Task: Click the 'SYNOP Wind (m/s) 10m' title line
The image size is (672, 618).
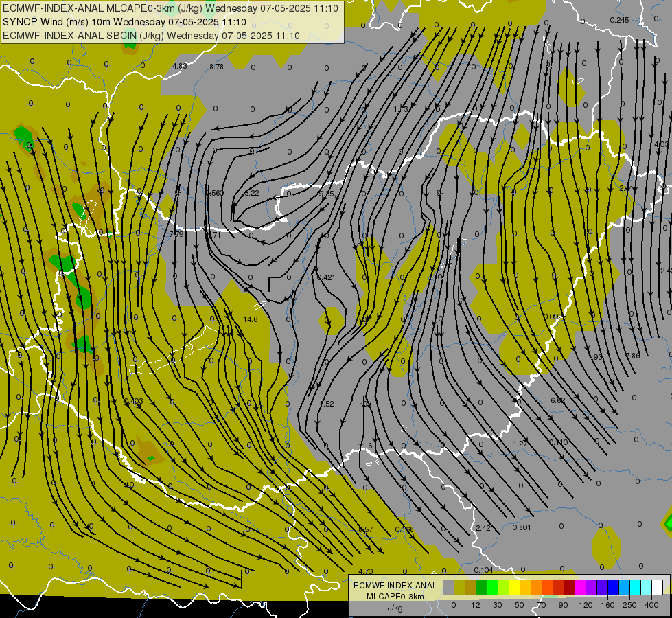Action: pos(124,22)
